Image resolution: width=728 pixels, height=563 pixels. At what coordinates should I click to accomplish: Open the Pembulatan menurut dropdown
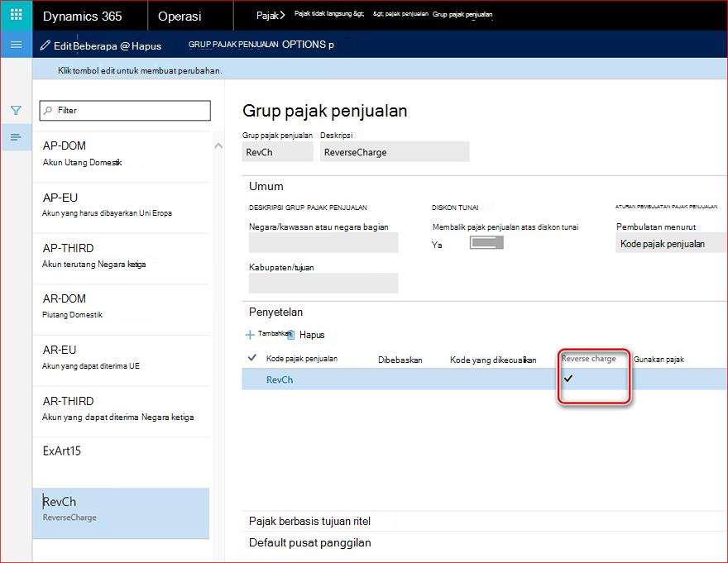click(671, 244)
